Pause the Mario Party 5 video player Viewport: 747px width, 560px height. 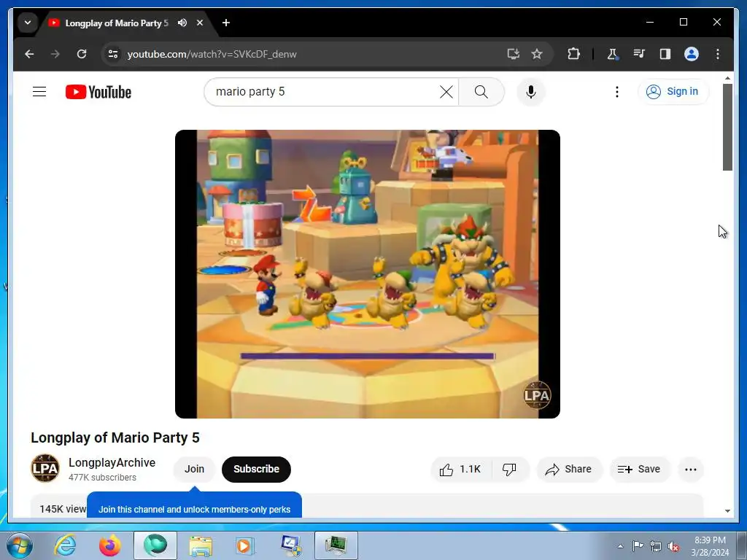click(x=368, y=274)
